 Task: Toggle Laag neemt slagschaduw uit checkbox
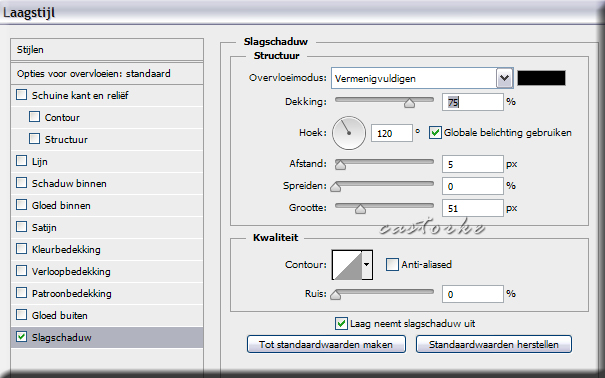click(x=341, y=323)
